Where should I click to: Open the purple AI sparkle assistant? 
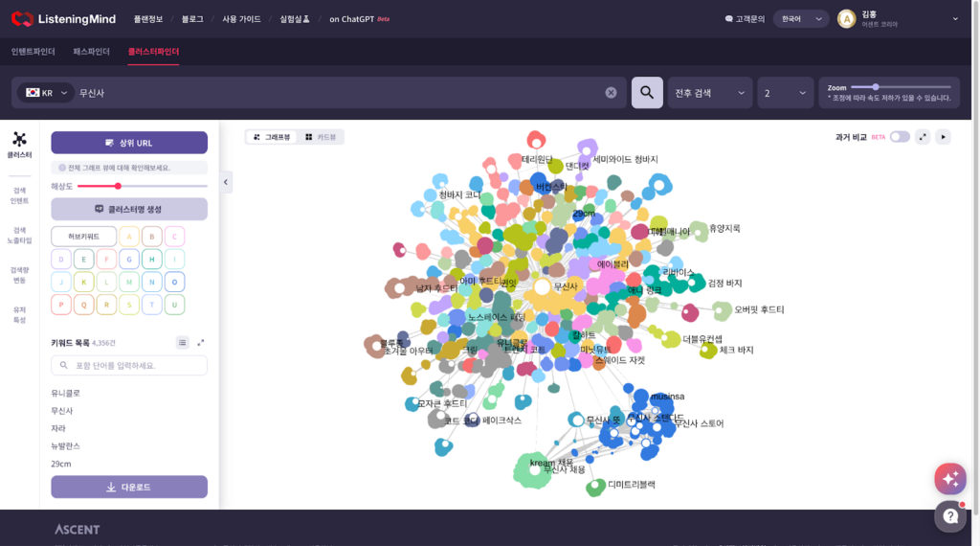click(949, 478)
